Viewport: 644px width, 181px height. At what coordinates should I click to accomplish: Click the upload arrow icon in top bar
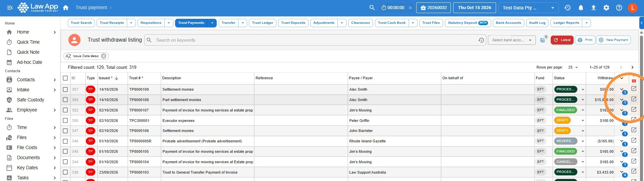(x=593, y=8)
